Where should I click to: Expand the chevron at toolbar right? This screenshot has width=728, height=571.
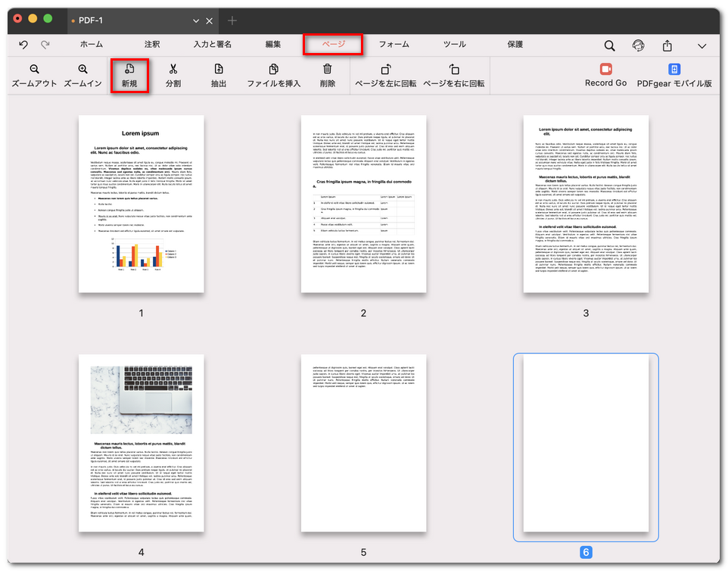click(x=702, y=45)
